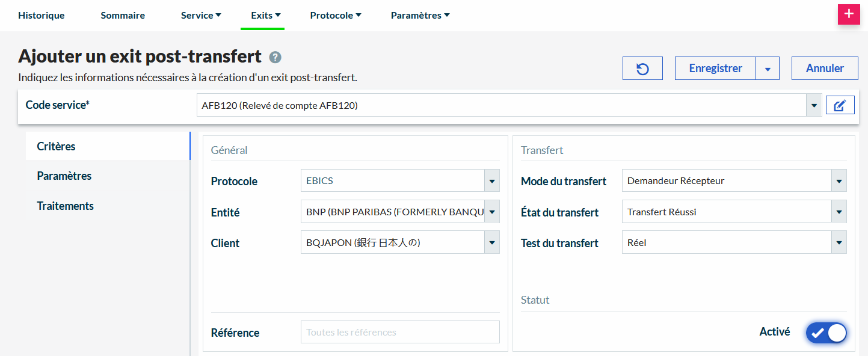Expand the Code service dropdown
868x356 pixels.
click(x=814, y=105)
